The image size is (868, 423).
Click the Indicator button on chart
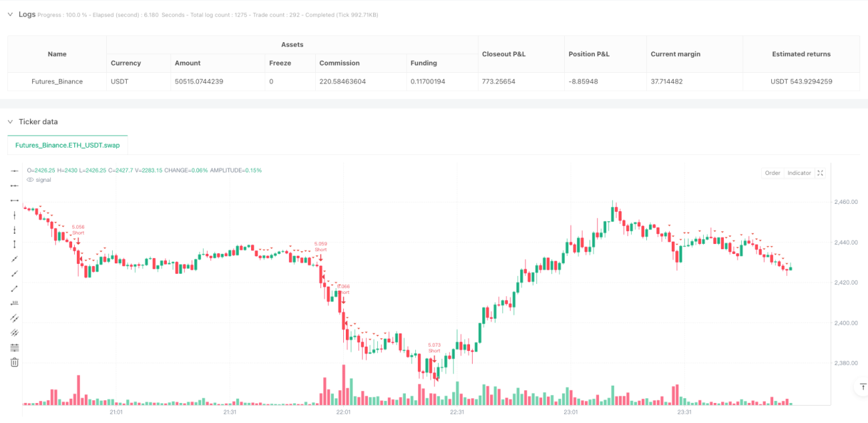click(799, 173)
